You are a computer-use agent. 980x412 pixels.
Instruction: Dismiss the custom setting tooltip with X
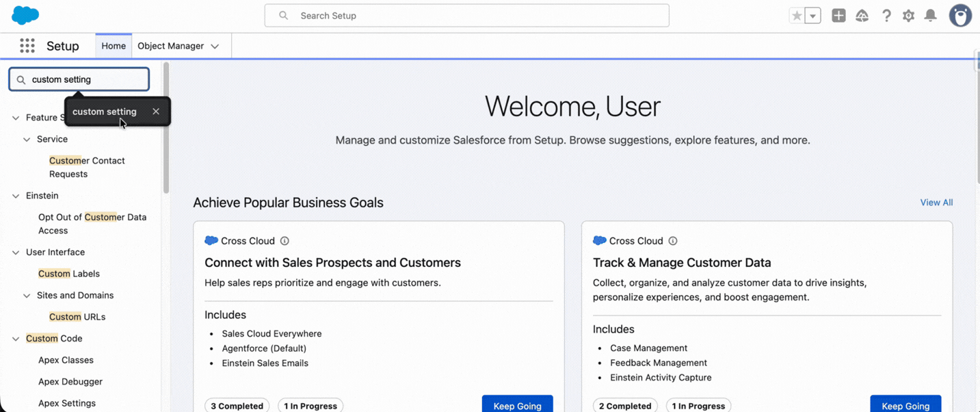(x=156, y=112)
